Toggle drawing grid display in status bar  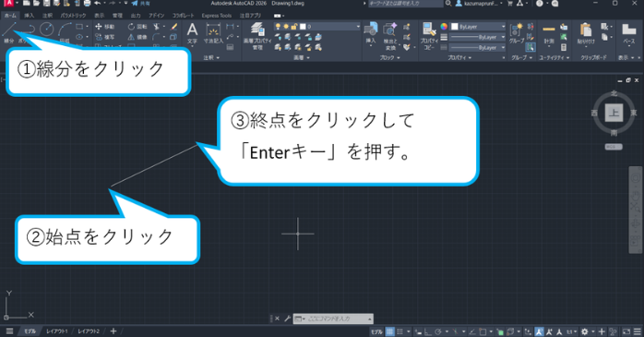click(389, 331)
